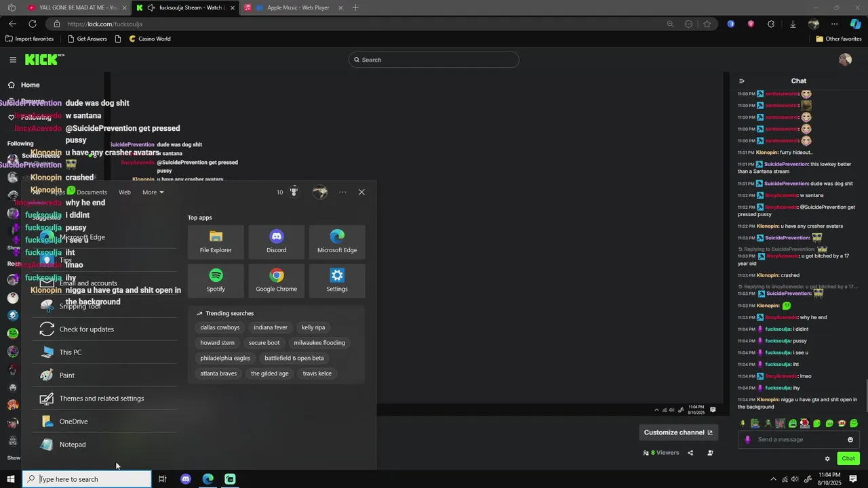
Task: Click the Copilot icon in Edge
Action: point(855,24)
